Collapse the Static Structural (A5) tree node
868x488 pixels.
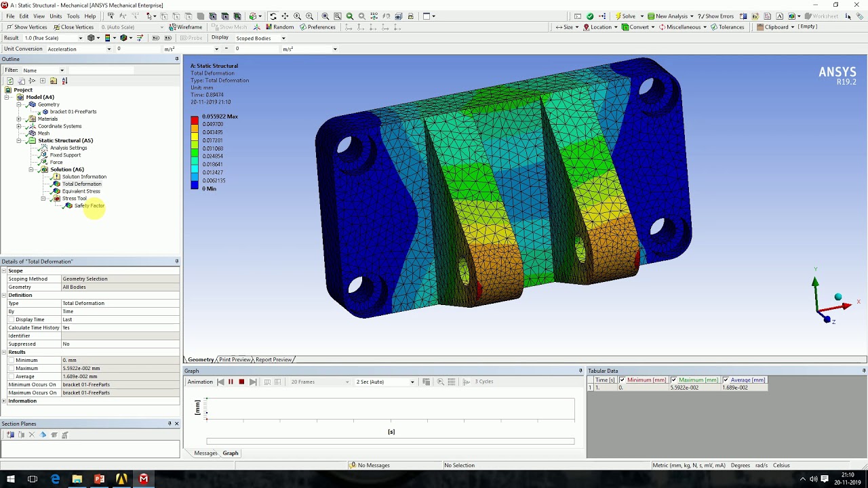19,140
